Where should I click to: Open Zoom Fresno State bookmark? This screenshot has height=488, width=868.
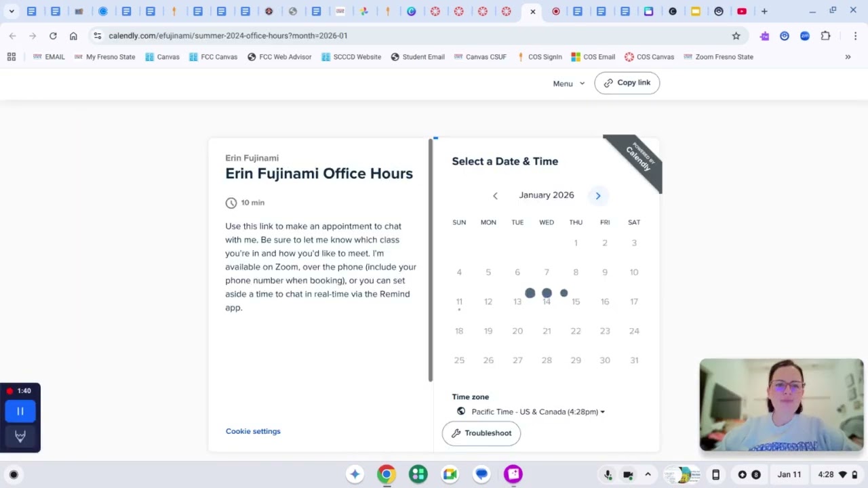pos(718,57)
